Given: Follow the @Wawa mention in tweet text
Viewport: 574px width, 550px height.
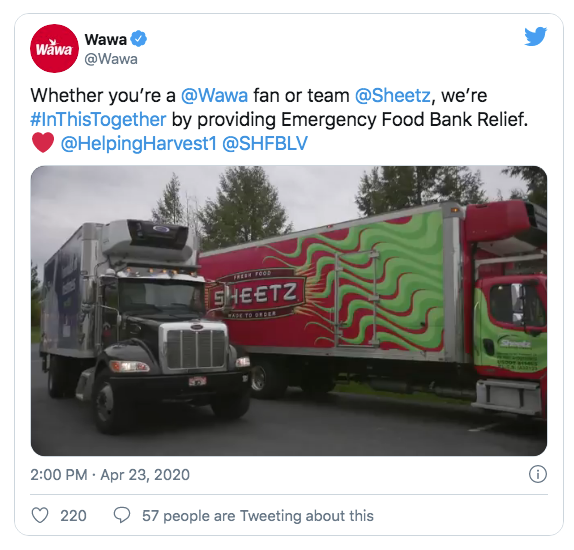Looking at the screenshot, I should point(215,96).
